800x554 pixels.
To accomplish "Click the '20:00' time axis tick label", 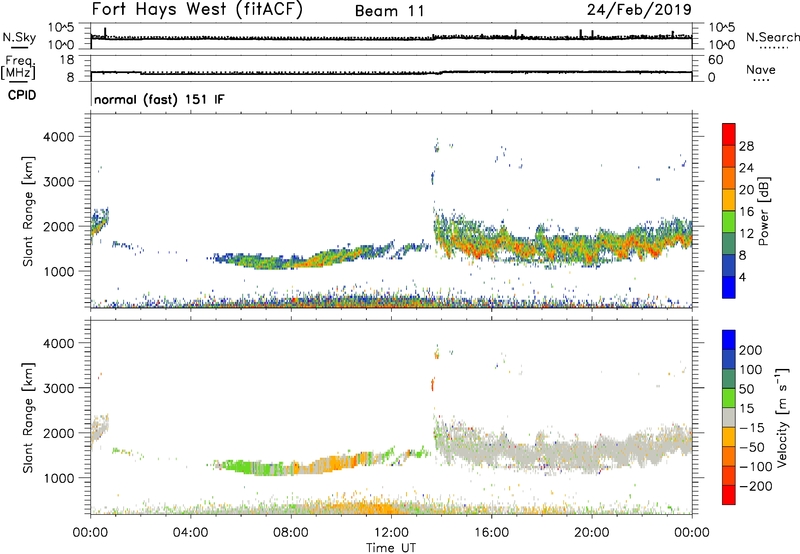I will pos(592,533).
